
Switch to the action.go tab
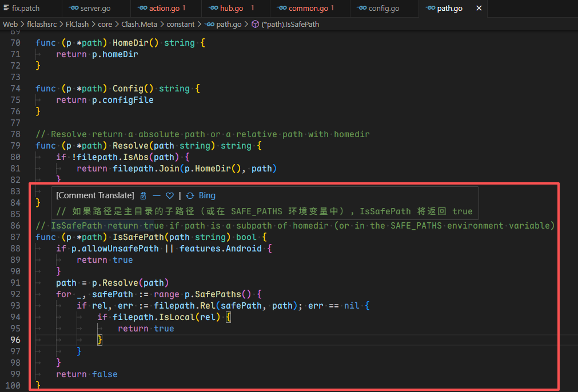tap(164, 9)
